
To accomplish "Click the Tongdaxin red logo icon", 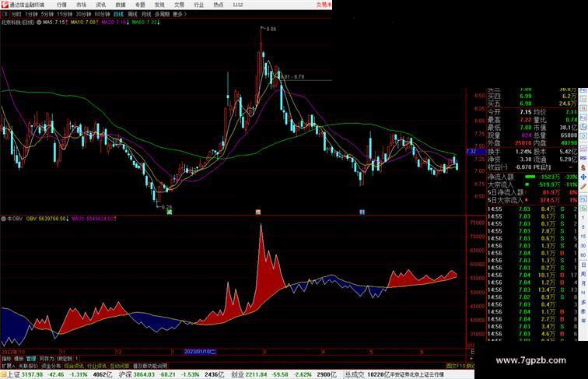I will pos(5,5).
